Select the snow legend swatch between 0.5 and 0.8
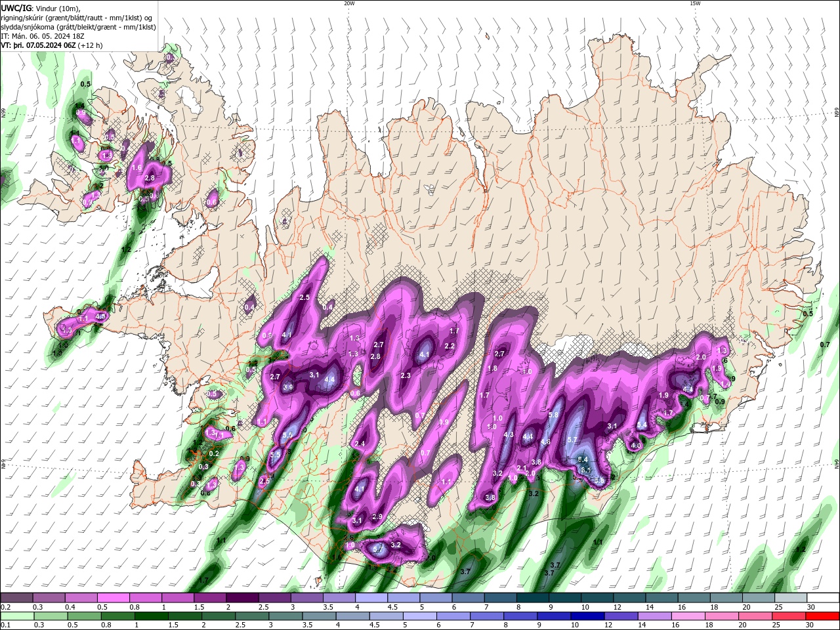Viewport: 840px width, 630px height. tap(113, 597)
